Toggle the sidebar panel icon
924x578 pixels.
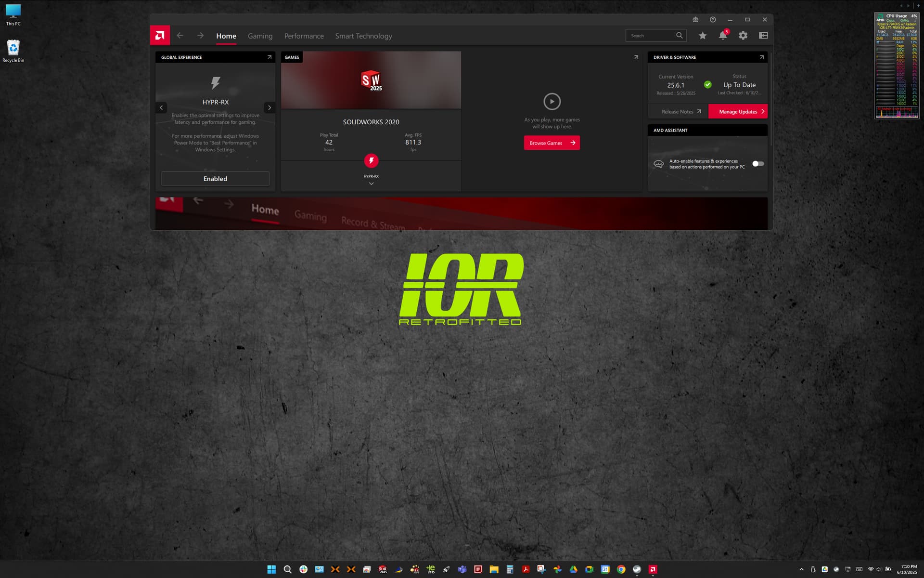[x=763, y=36]
